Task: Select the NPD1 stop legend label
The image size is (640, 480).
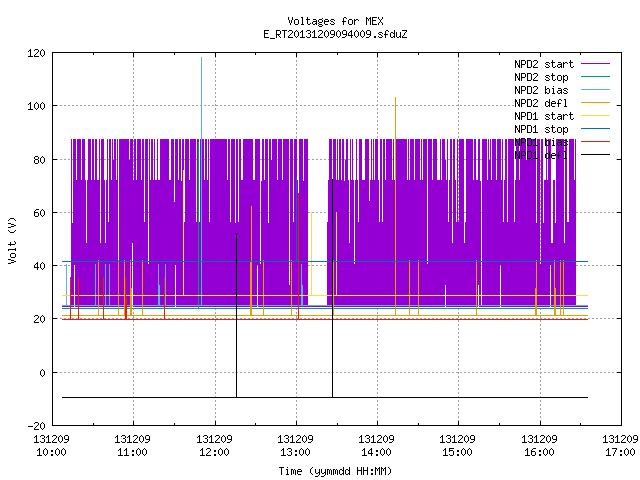Action: pyautogui.click(x=541, y=129)
